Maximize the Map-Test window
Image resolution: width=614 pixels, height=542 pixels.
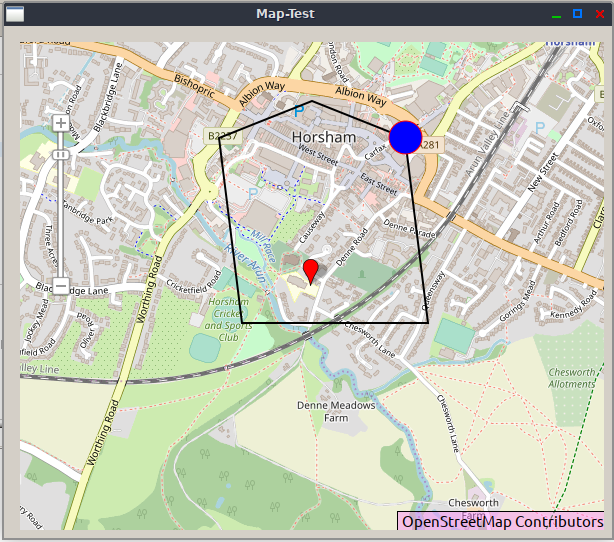pos(577,13)
